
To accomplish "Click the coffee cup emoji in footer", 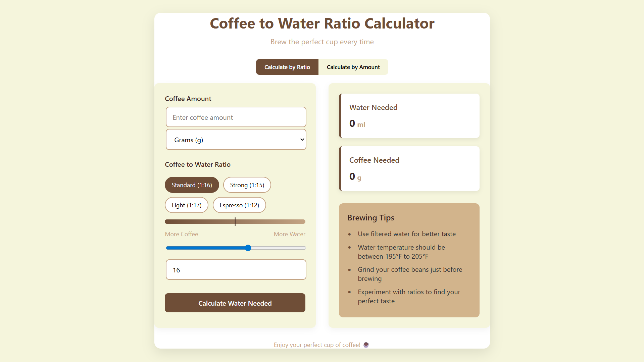I will pyautogui.click(x=366, y=345).
